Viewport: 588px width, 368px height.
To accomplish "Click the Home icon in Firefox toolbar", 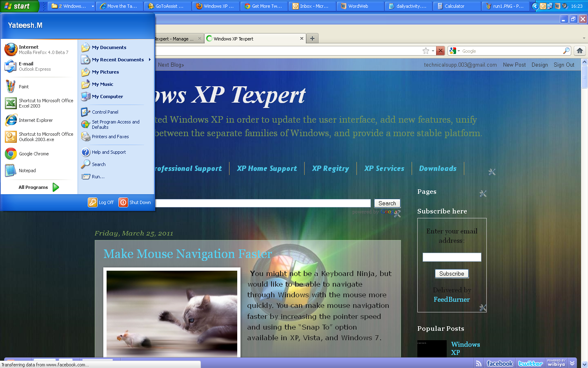I will point(579,51).
